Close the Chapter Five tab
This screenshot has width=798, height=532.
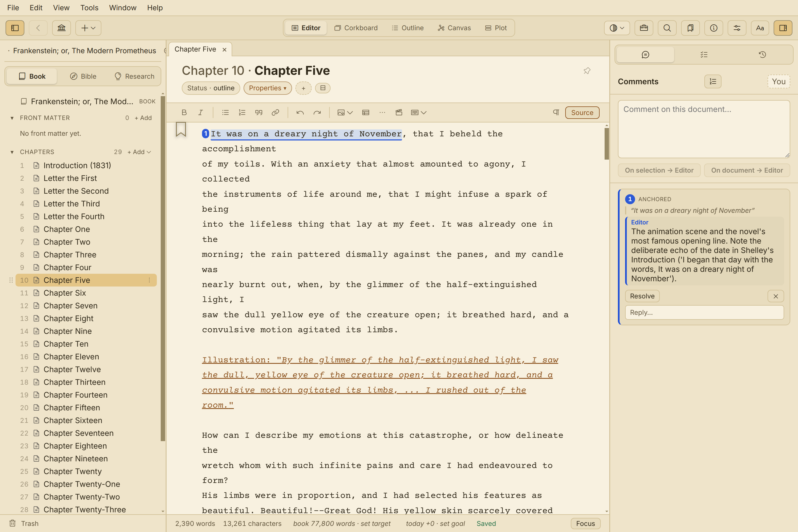tap(224, 50)
